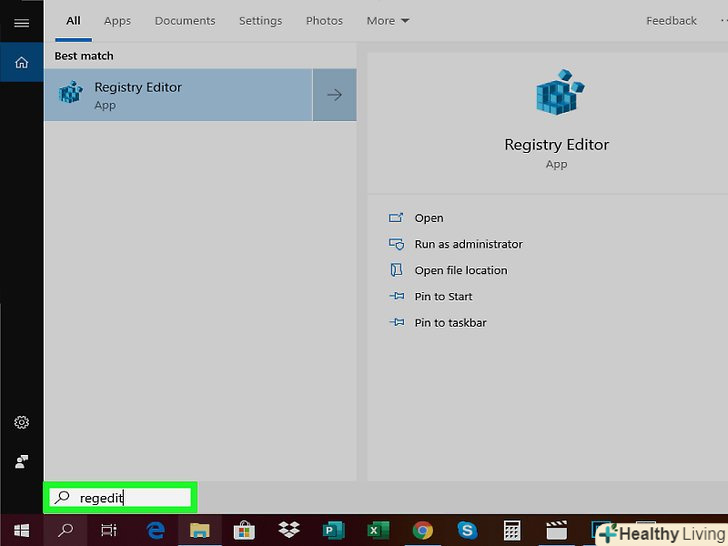
Task: Launch Google Chrome from the taskbar
Action: pos(422,530)
